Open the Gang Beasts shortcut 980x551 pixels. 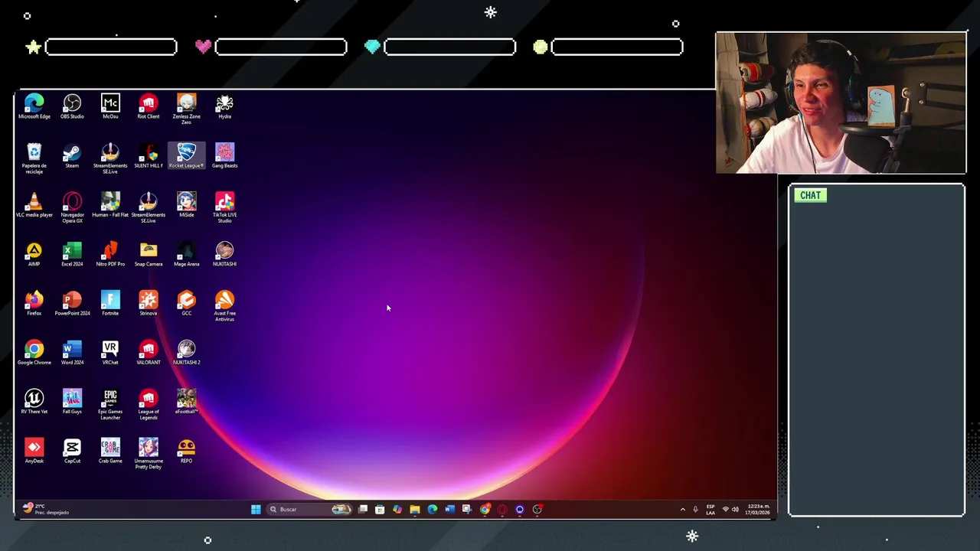[224, 155]
